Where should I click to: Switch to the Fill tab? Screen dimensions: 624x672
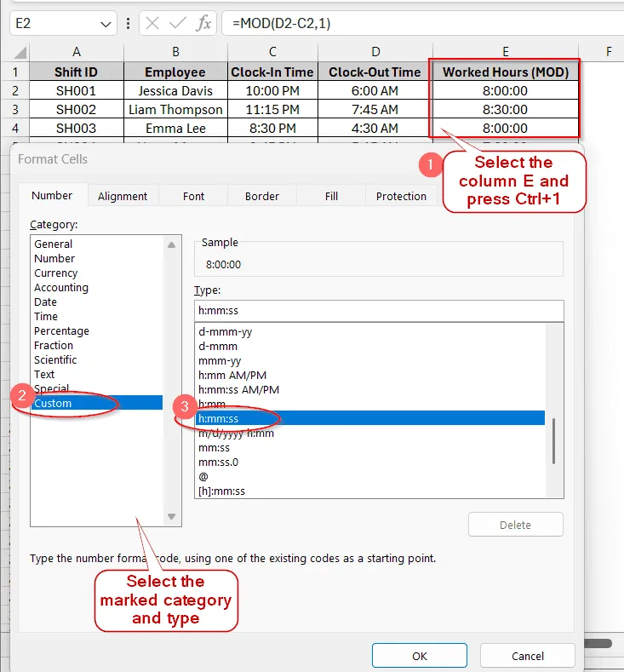[x=331, y=196]
